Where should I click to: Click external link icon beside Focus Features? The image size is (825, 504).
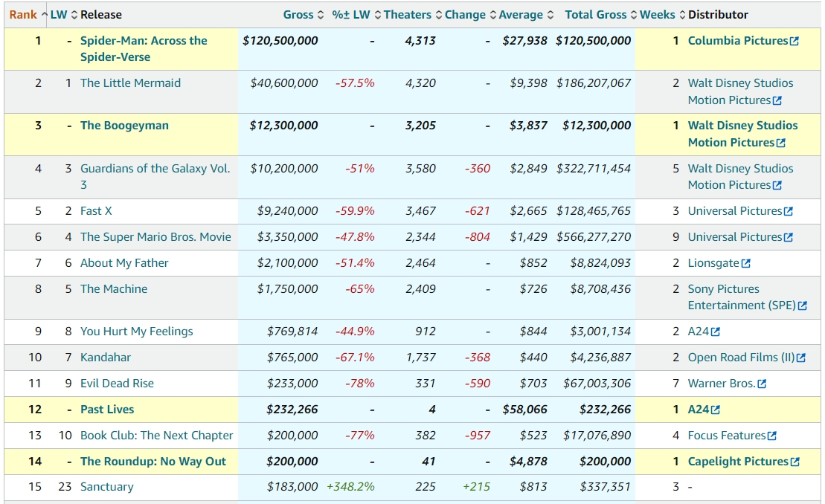coord(772,436)
